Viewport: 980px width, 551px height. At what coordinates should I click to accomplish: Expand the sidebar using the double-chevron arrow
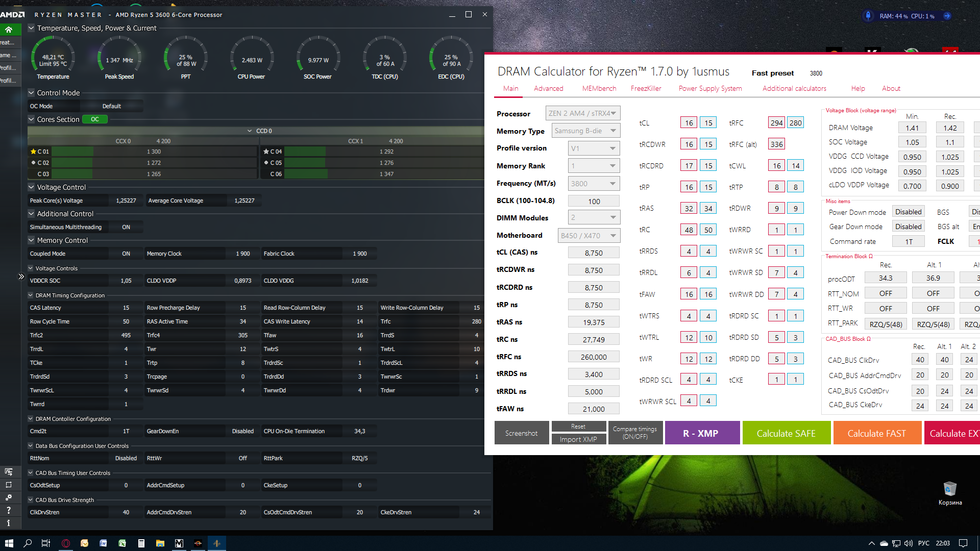[x=21, y=277]
